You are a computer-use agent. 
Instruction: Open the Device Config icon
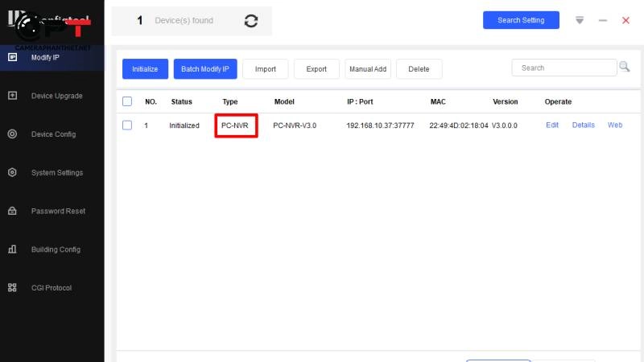pos(12,134)
